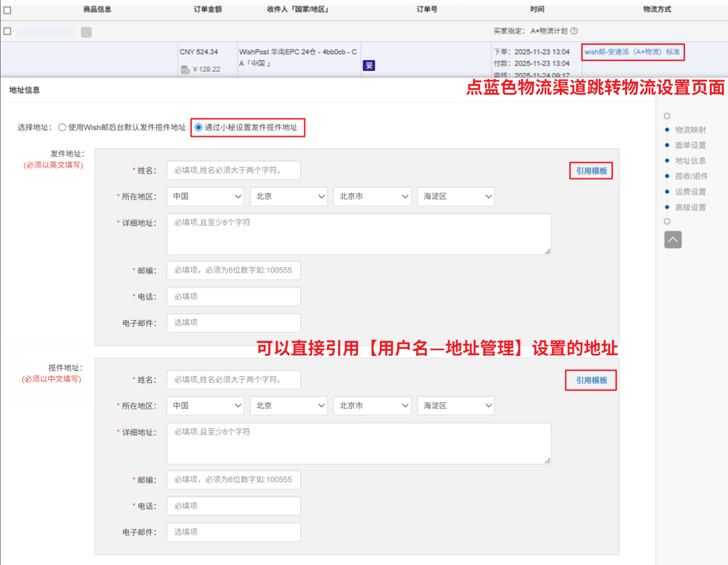Click the scroll-to-top arrow button
728x565 pixels.
coord(672,240)
